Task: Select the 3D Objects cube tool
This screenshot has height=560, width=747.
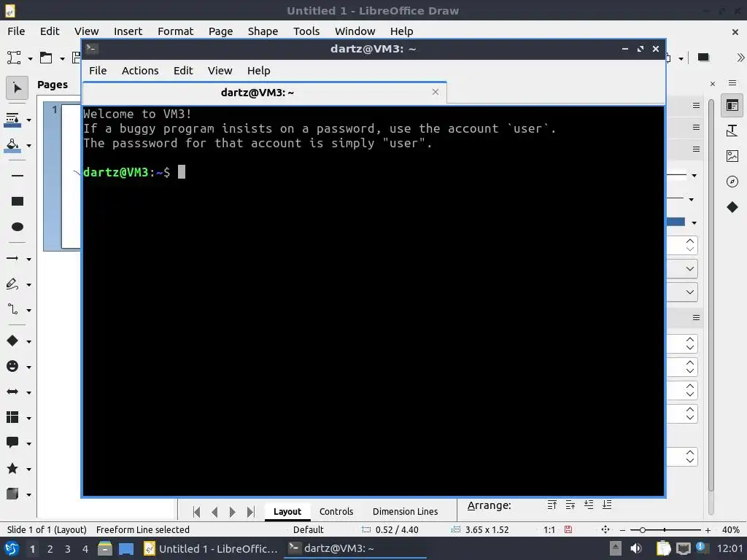Action: [12, 494]
